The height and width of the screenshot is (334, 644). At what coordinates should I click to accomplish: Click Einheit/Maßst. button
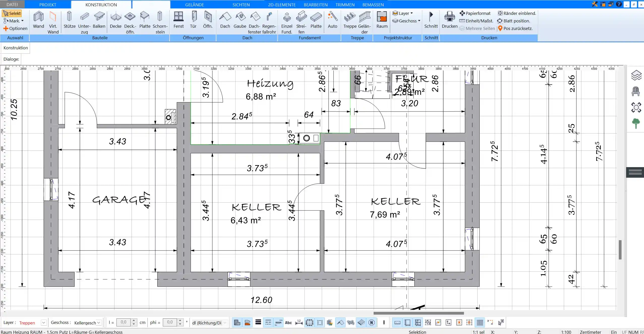[x=476, y=21]
